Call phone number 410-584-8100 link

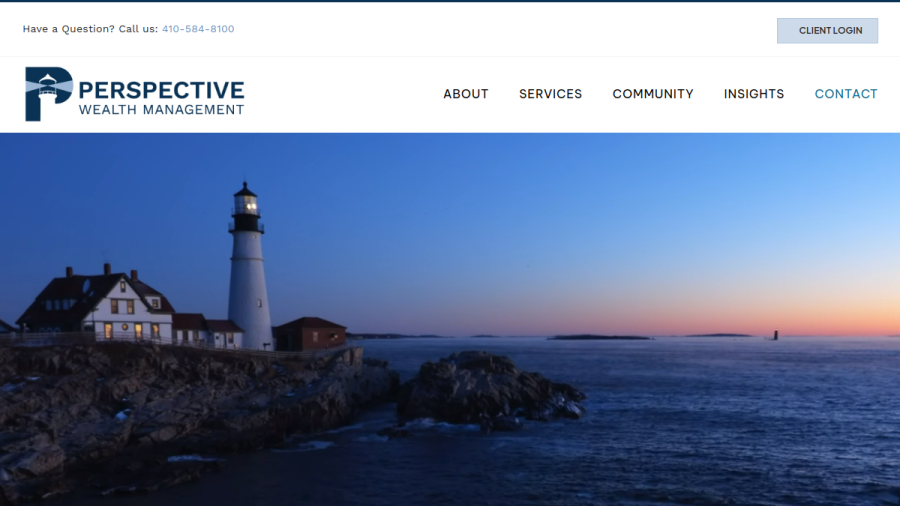(x=198, y=29)
